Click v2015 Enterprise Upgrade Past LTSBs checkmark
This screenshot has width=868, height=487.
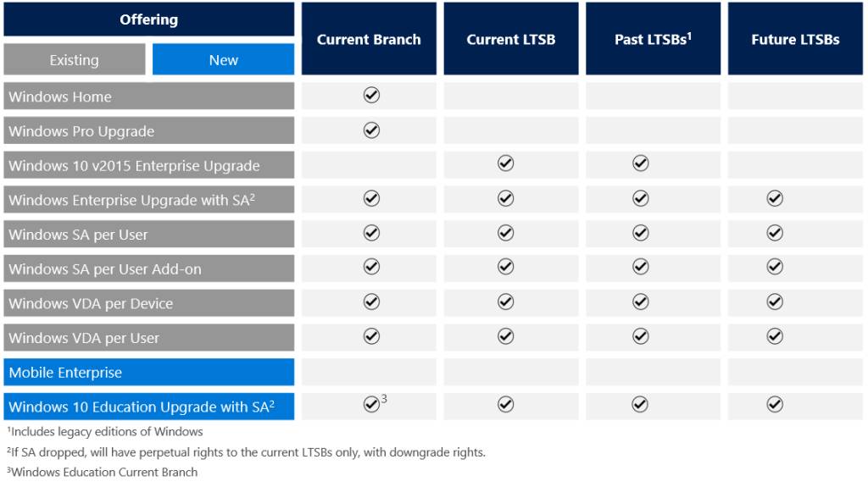(x=641, y=163)
